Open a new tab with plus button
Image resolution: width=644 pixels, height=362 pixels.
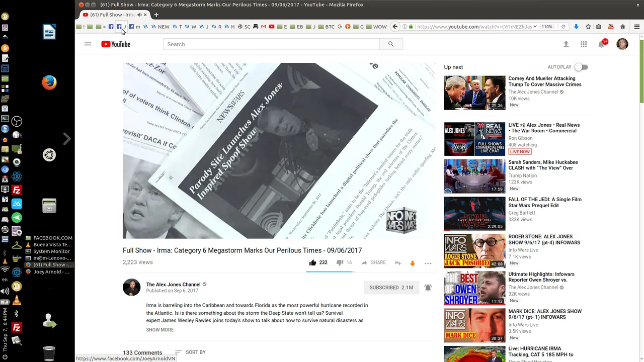[156, 15]
